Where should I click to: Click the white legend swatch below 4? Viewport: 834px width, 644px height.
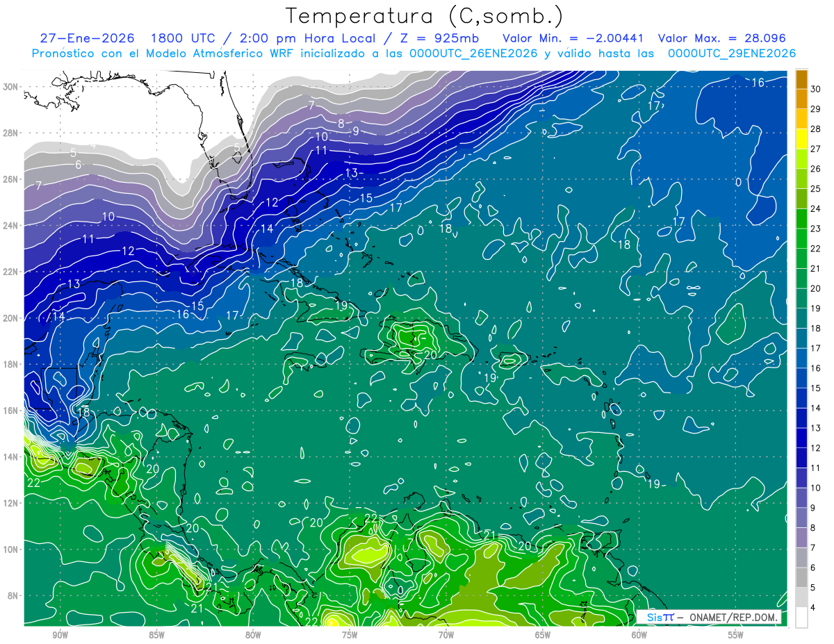(x=801, y=617)
